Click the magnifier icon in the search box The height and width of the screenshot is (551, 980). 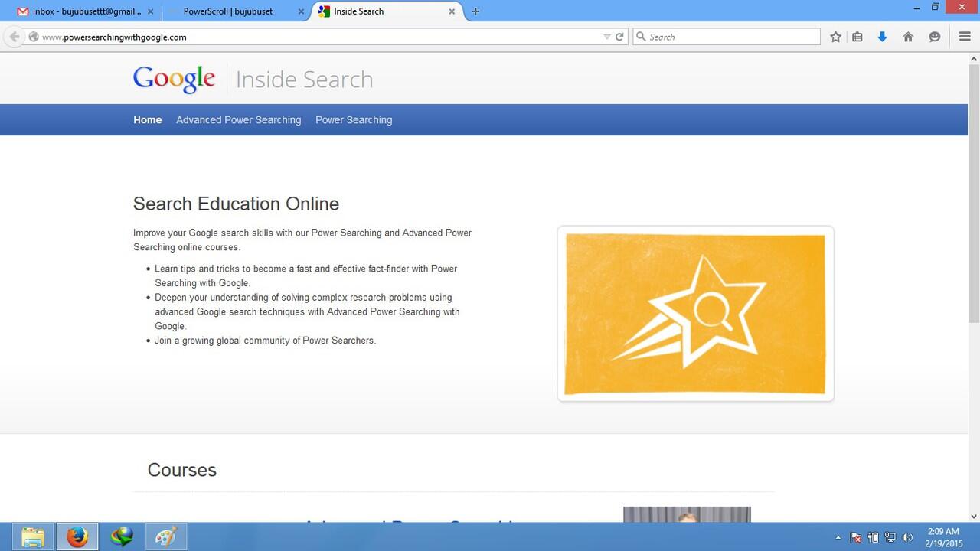click(x=641, y=37)
